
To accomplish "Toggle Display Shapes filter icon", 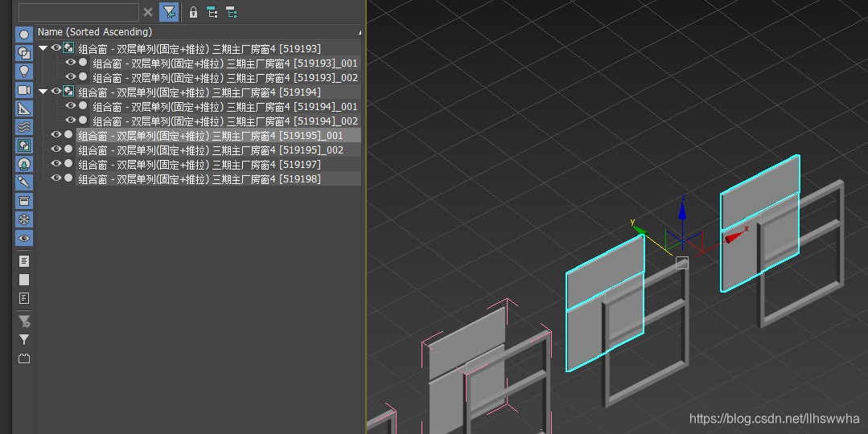I will 24,53.
